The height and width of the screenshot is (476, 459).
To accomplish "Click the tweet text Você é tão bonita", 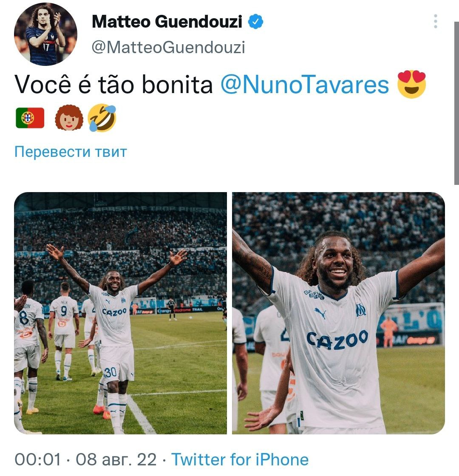I will click(x=113, y=85).
